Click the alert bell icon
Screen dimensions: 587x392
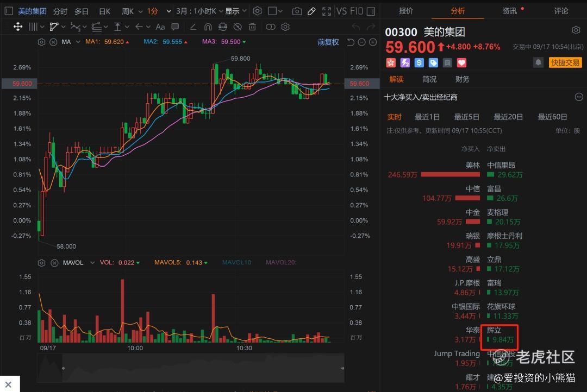click(538, 62)
